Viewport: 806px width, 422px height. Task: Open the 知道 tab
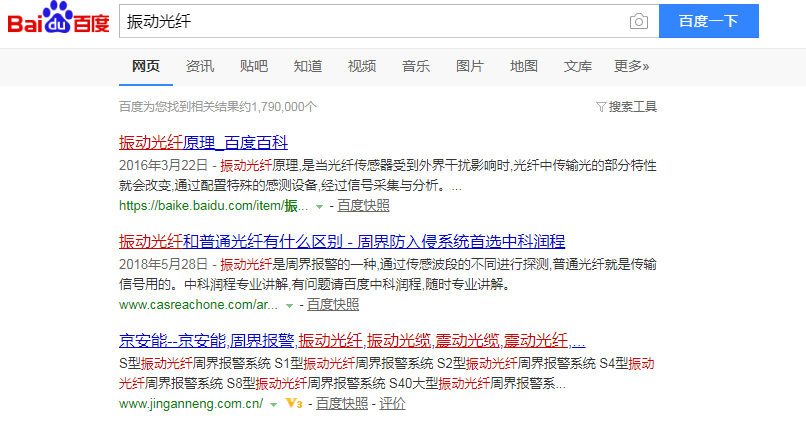pyautogui.click(x=307, y=66)
